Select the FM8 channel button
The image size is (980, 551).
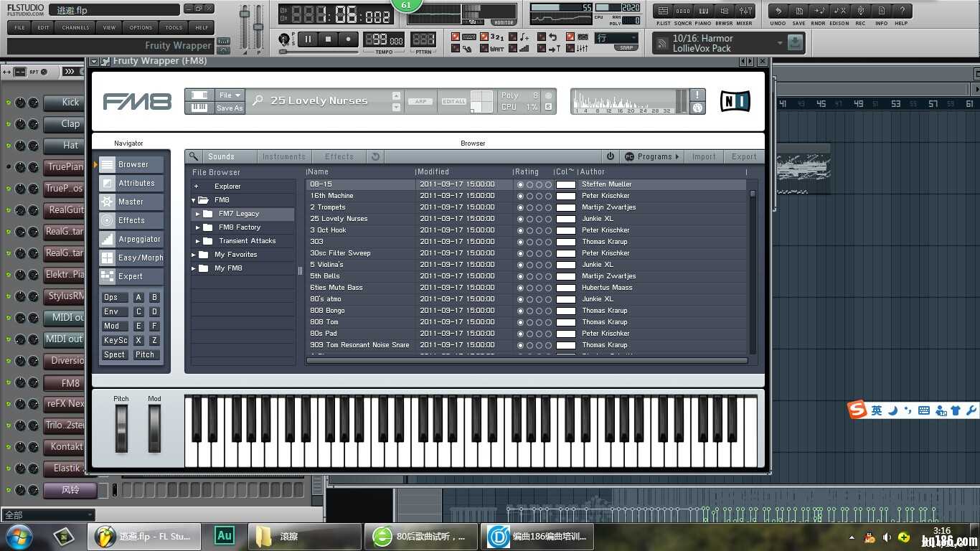tap(65, 383)
